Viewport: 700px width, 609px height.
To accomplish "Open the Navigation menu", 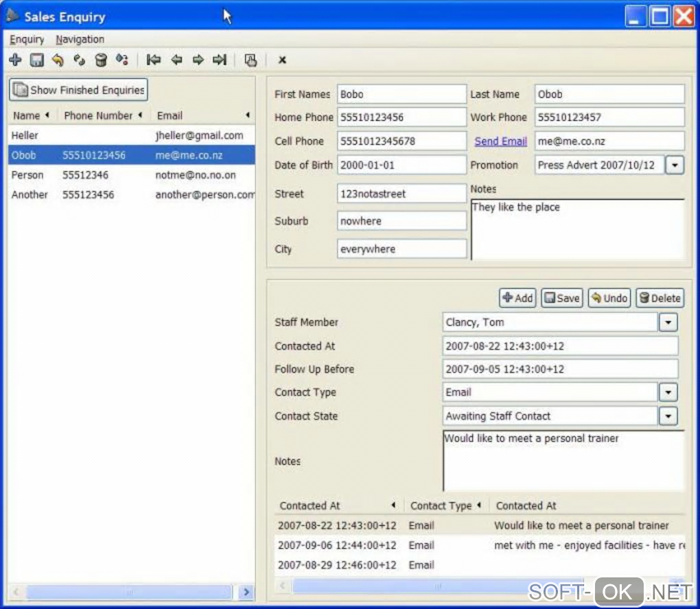I will (x=80, y=39).
